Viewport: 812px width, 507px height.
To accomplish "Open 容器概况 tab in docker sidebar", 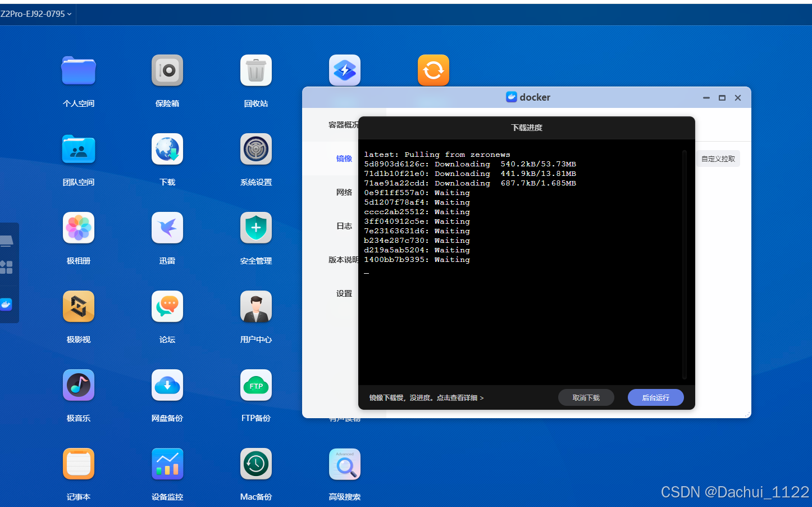I will (343, 125).
